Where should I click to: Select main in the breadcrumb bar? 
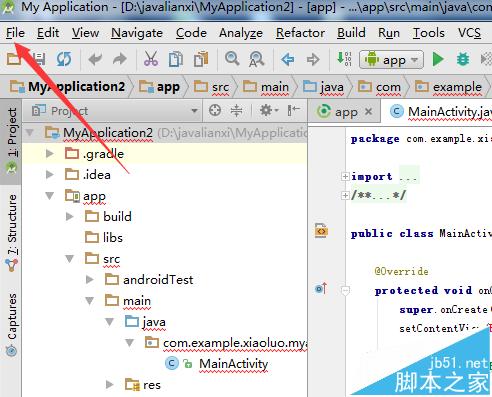pos(266,87)
